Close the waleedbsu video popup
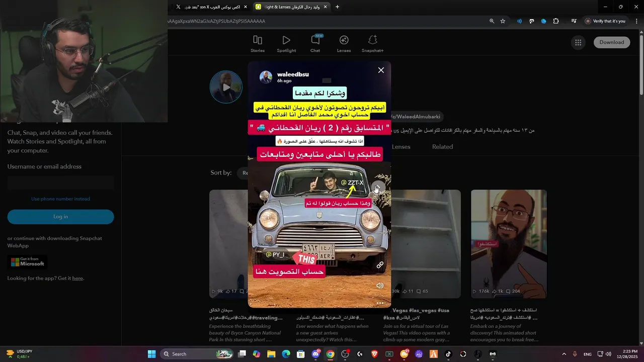The image size is (644, 362). click(x=381, y=70)
